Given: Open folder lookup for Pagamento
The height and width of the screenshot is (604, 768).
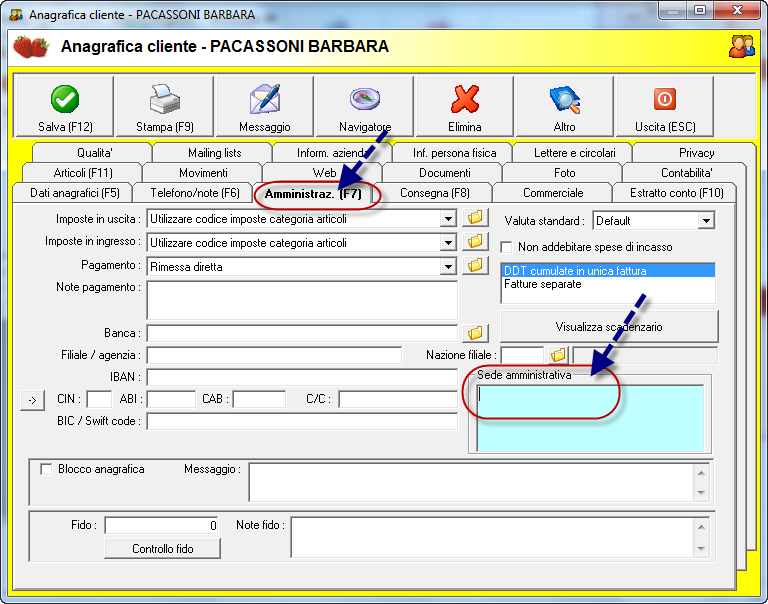Looking at the screenshot, I should pos(475,266).
